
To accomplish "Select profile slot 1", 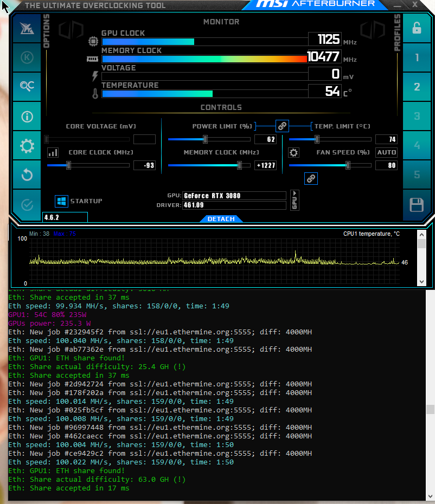I will pyautogui.click(x=417, y=57).
